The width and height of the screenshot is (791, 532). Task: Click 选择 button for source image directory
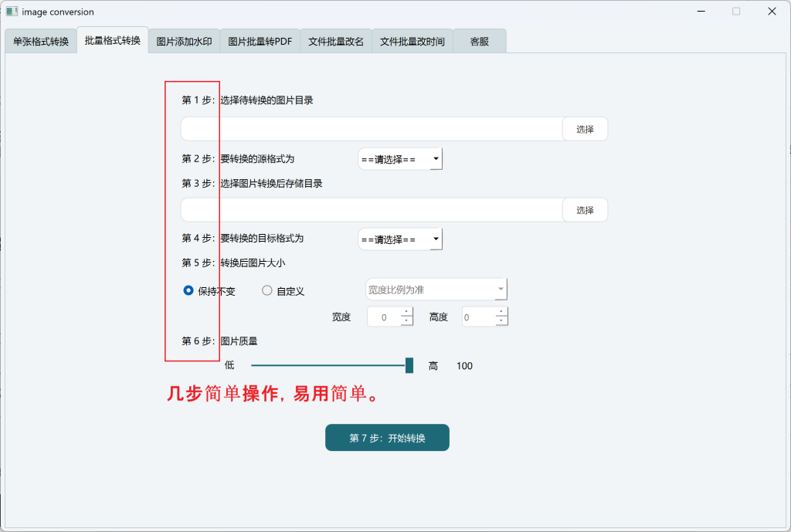point(585,130)
